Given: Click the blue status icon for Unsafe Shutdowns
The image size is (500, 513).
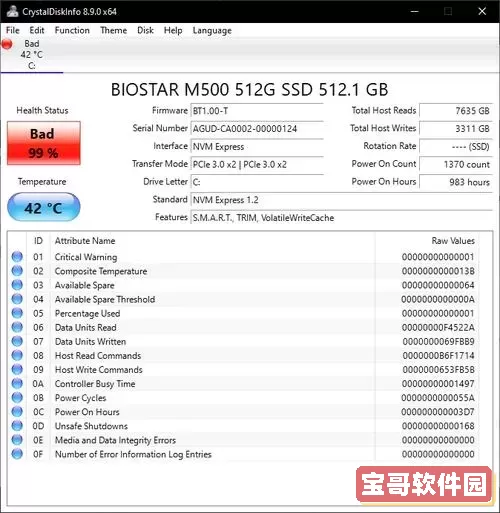Looking at the screenshot, I should [17, 426].
